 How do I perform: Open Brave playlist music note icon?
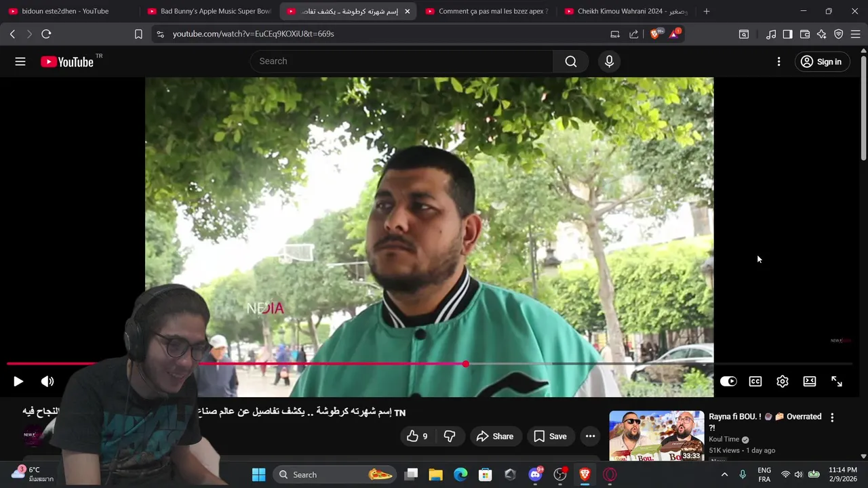pos(771,34)
